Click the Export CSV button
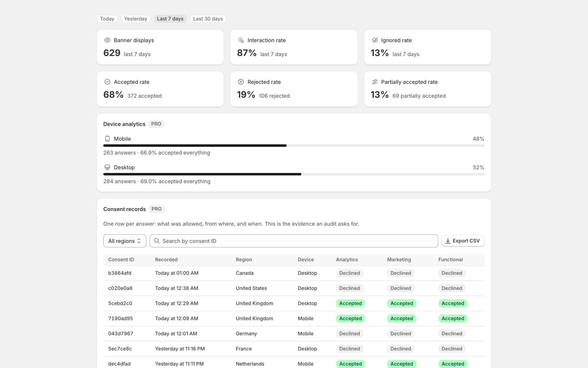 463,241
